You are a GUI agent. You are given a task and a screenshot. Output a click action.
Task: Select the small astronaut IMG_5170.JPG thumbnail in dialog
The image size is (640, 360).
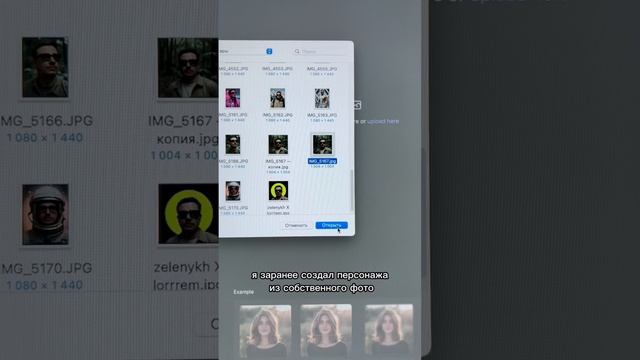pos(233,191)
